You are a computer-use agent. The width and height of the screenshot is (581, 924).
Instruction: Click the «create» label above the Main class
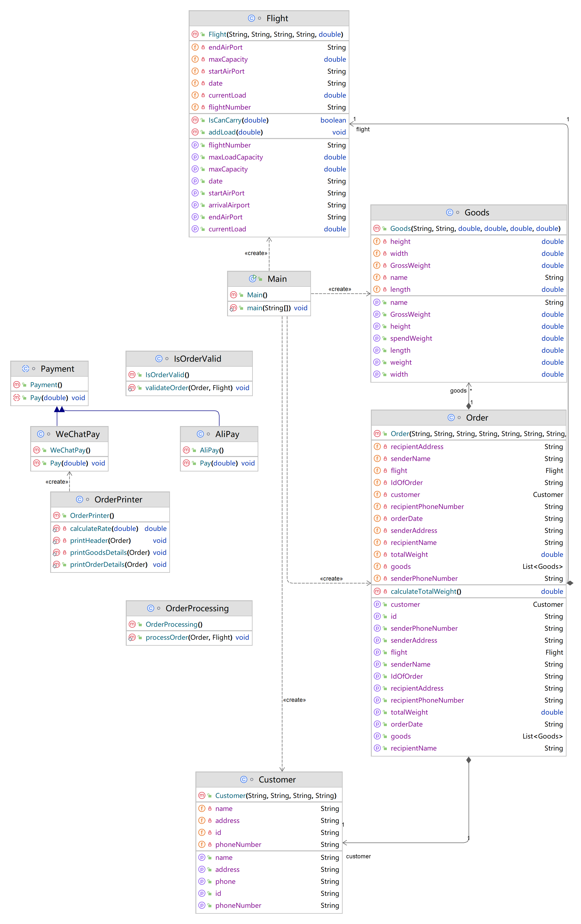(x=256, y=253)
